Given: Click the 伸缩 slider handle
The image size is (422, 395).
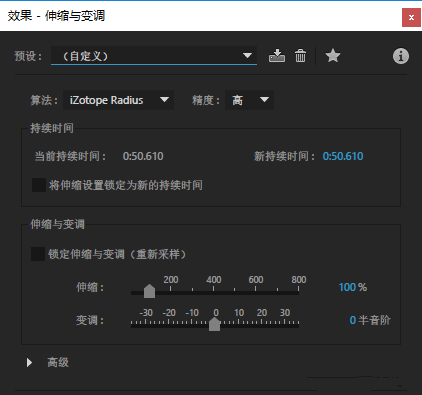Looking at the screenshot, I should click(149, 291).
